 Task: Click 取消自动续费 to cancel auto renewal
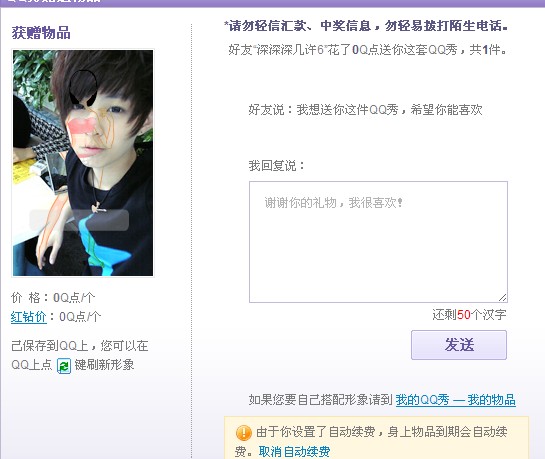(x=294, y=452)
